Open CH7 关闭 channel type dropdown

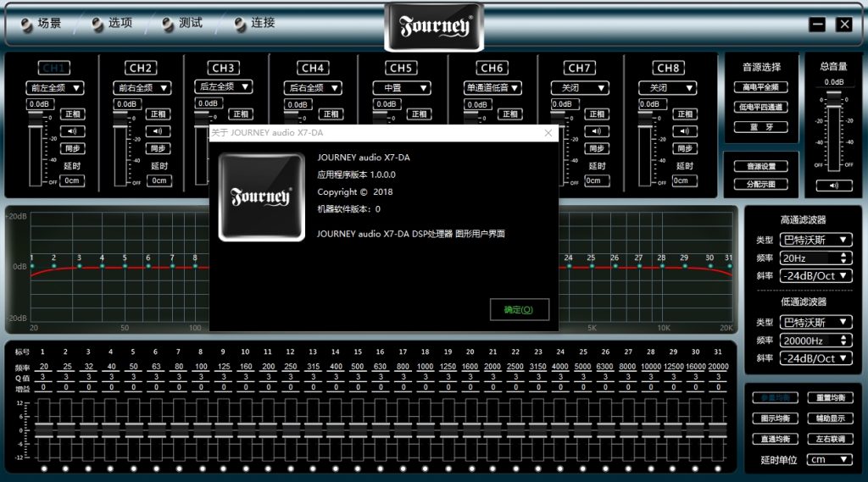580,88
